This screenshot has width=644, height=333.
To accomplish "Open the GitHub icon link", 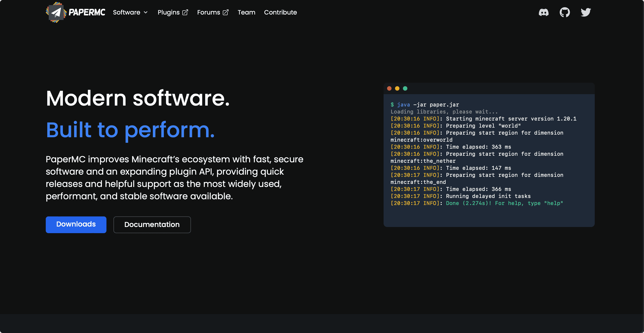I will tap(565, 12).
